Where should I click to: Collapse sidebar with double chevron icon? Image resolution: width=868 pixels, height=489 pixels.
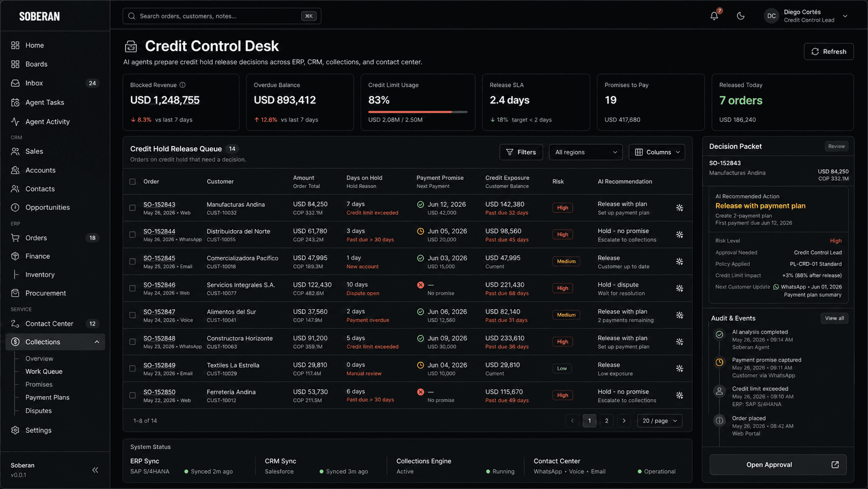(x=95, y=470)
